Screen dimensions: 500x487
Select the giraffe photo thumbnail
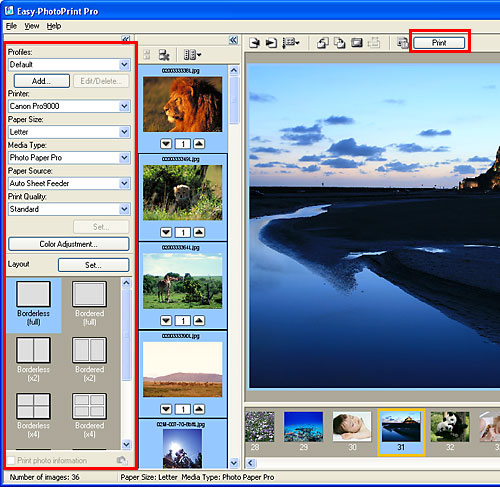click(x=182, y=281)
